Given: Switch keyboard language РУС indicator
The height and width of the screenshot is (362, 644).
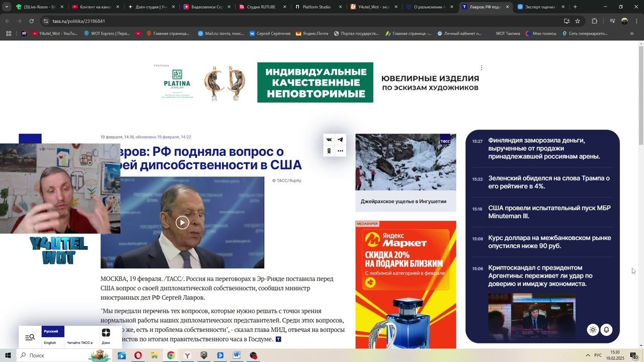Looking at the screenshot, I should [x=598, y=355].
